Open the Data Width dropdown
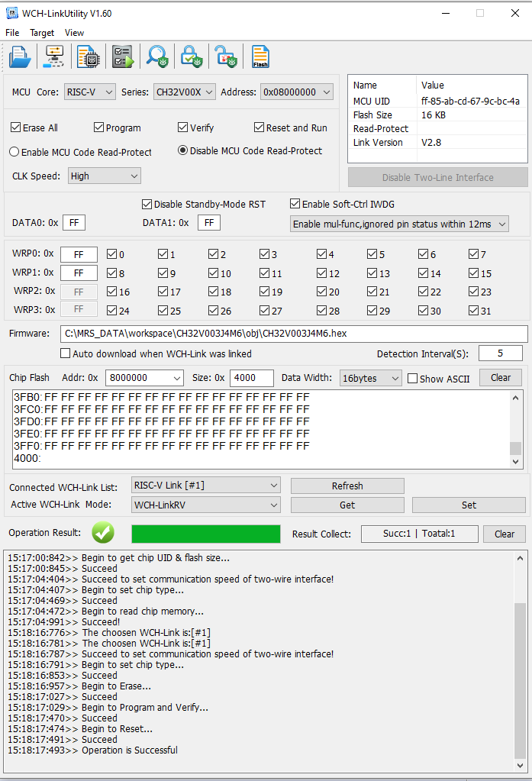 coord(371,378)
